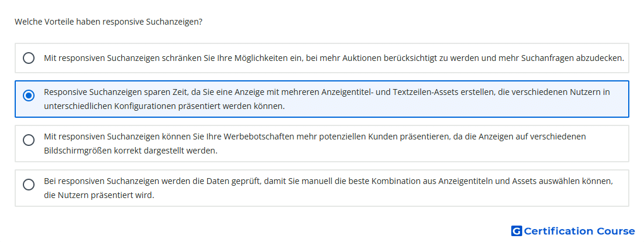Screen dimensions: 644x242
Task: Click line 'unterschiedlichen Konfigurationen präsentiert werden können'
Action: 165,106
